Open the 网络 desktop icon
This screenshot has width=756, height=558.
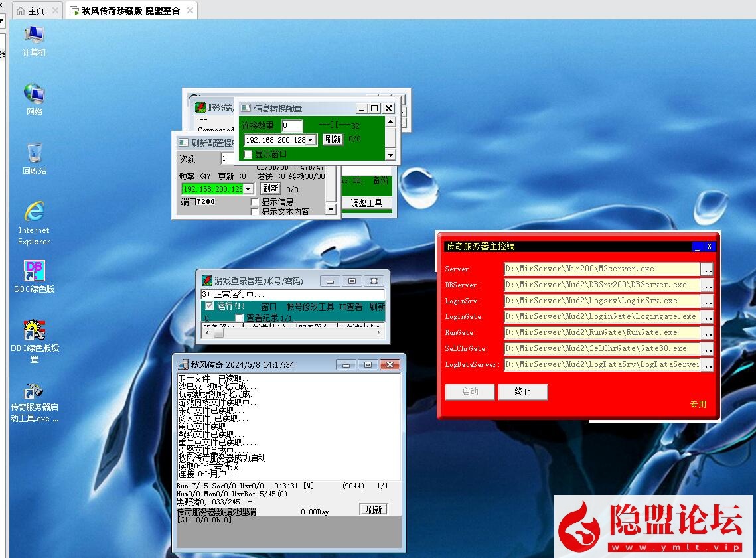click(x=35, y=100)
